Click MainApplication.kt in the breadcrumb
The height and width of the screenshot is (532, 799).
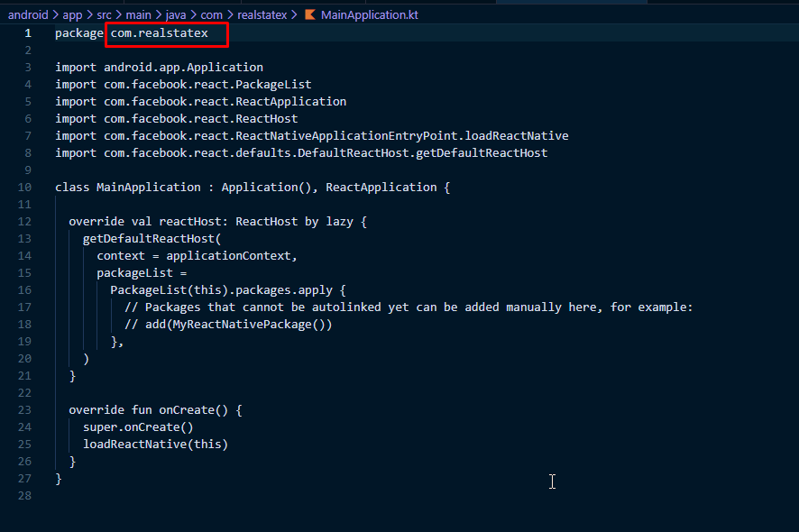pyautogui.click(x=369, y=15)
